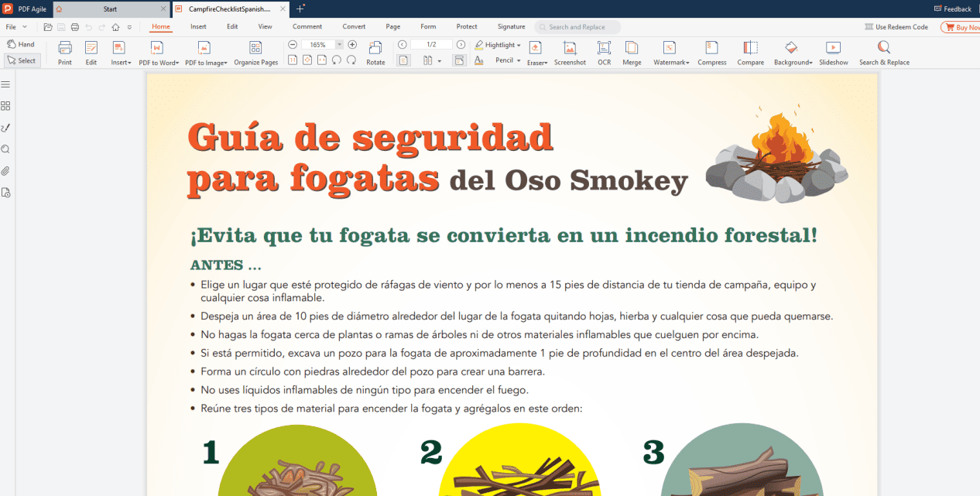Image resolution: width=980 pixels, height=496 pixels.
Task: Open the Screenshot tool
Action: point(570,51)
